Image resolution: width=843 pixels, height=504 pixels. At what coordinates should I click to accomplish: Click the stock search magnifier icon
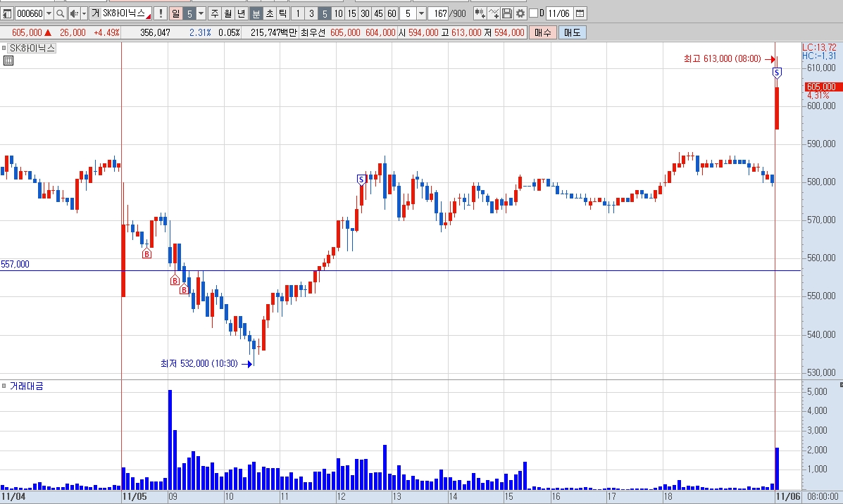coord(61,13)
